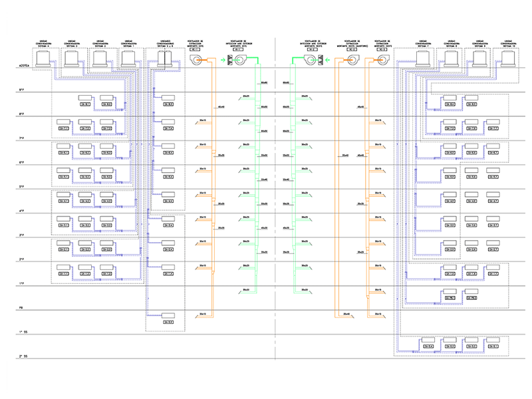Select the west air injection fan symbol
532x399 pixels.
pos(309,61)
